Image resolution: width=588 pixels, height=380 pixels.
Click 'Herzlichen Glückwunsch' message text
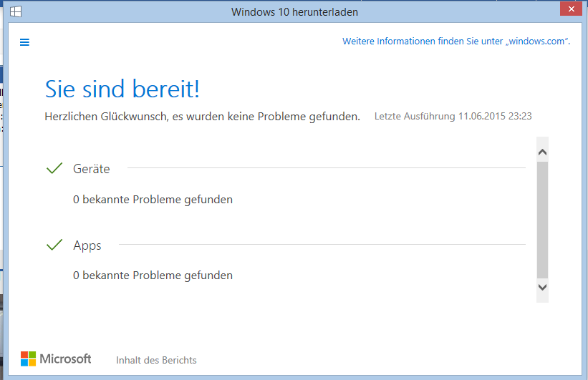pos(202,117)
